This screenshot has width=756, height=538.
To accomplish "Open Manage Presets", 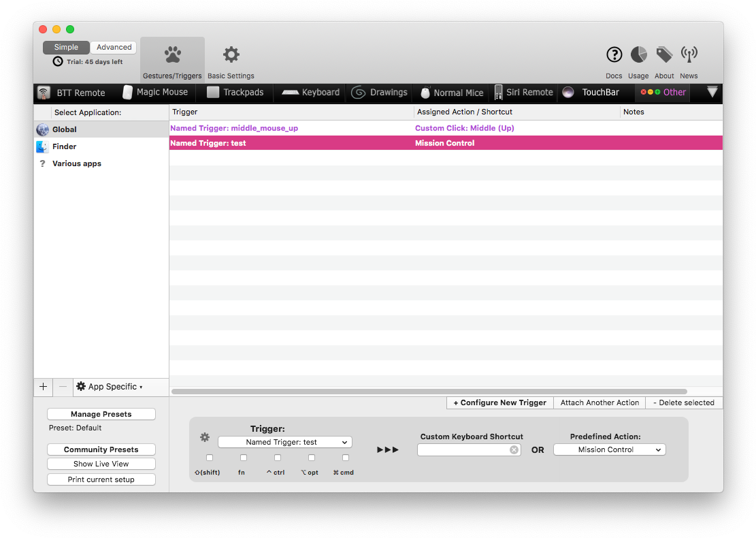I will click(101, 414).
